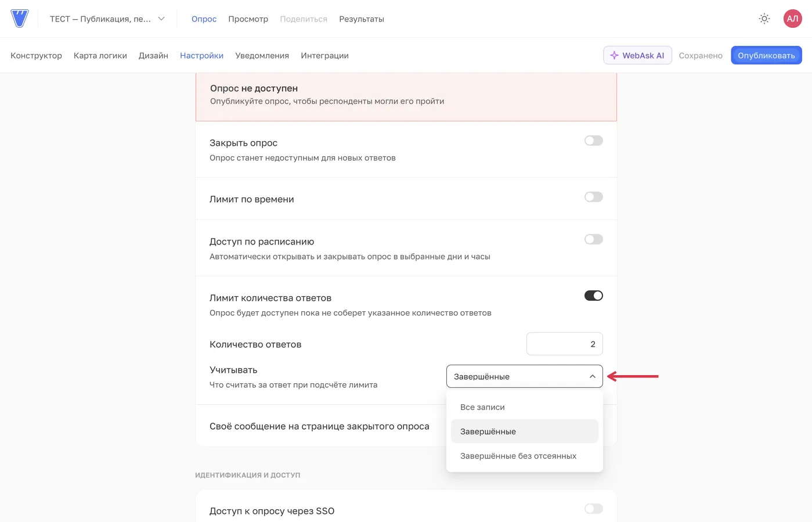Screen dimensions: 812x522
Task: Open the Результаты tab
Action: point(362,19)
